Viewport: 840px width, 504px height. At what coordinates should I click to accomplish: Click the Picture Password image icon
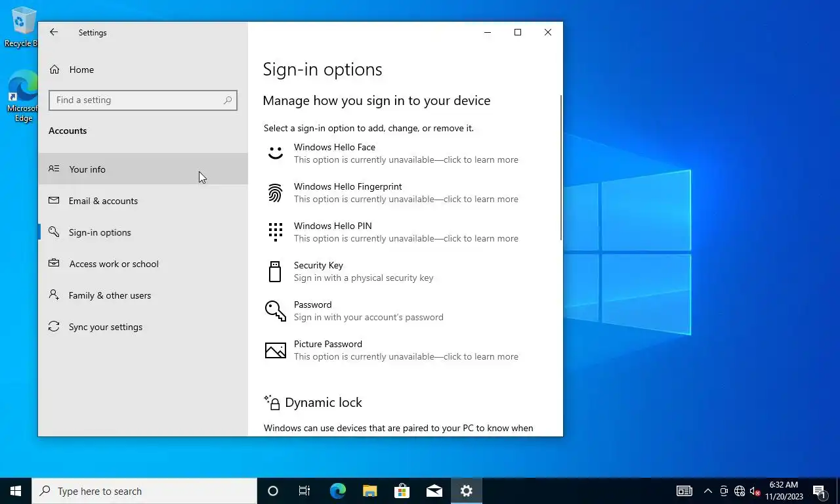[x=276, y=350]
